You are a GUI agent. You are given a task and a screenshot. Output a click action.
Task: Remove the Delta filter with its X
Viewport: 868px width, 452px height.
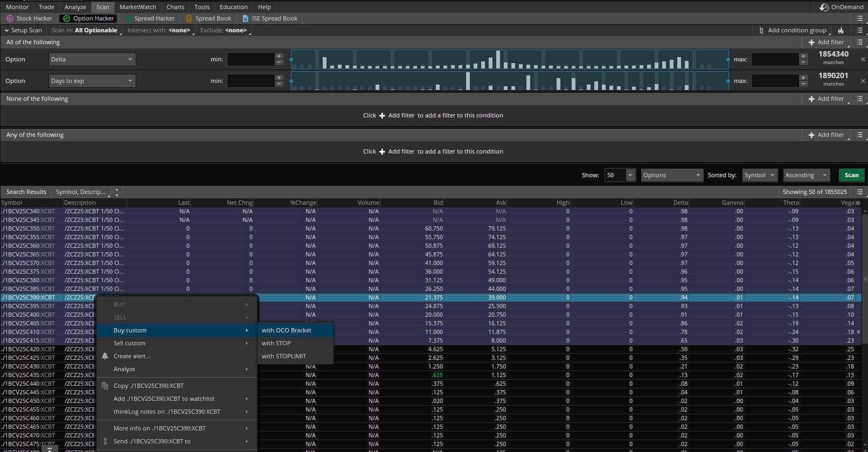(863, 59)
